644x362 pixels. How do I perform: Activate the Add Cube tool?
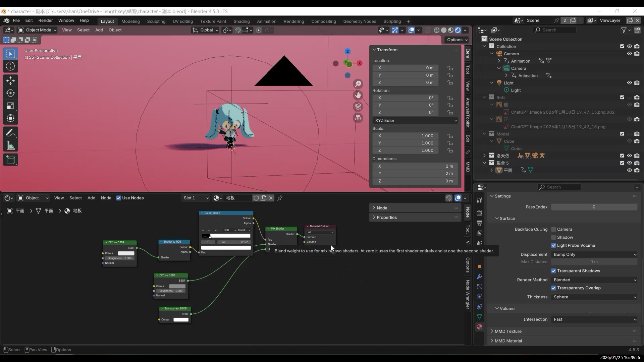[10, 160]
